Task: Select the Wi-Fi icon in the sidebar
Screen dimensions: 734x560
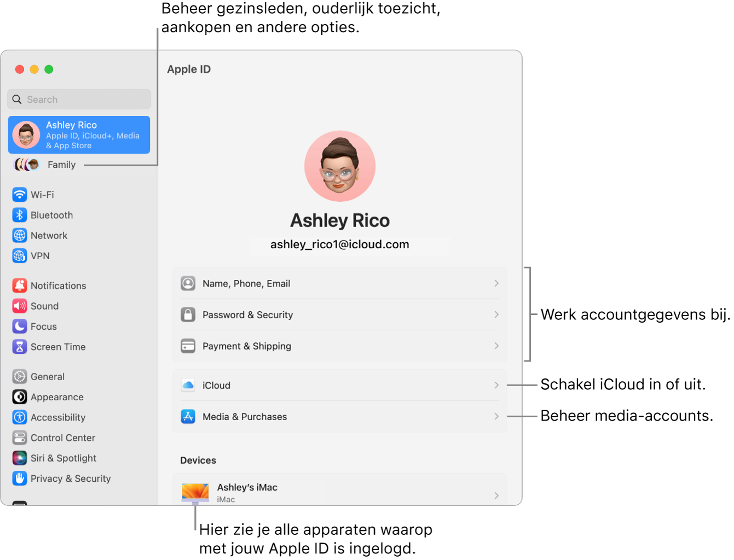Action: [x=20, y=194]
